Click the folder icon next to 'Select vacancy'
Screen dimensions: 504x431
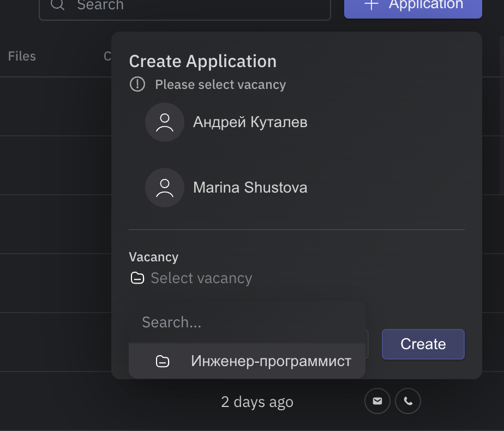point(137,278)
